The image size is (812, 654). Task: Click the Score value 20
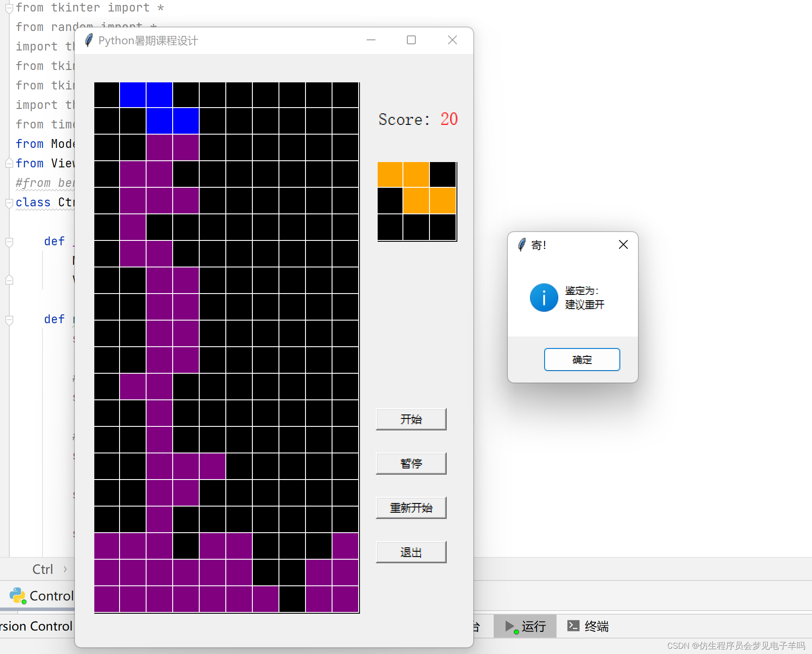click(449, 119)
